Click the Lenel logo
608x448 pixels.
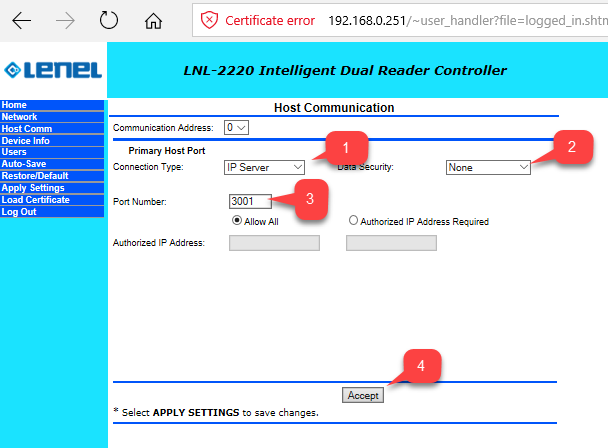pos(53,70)
